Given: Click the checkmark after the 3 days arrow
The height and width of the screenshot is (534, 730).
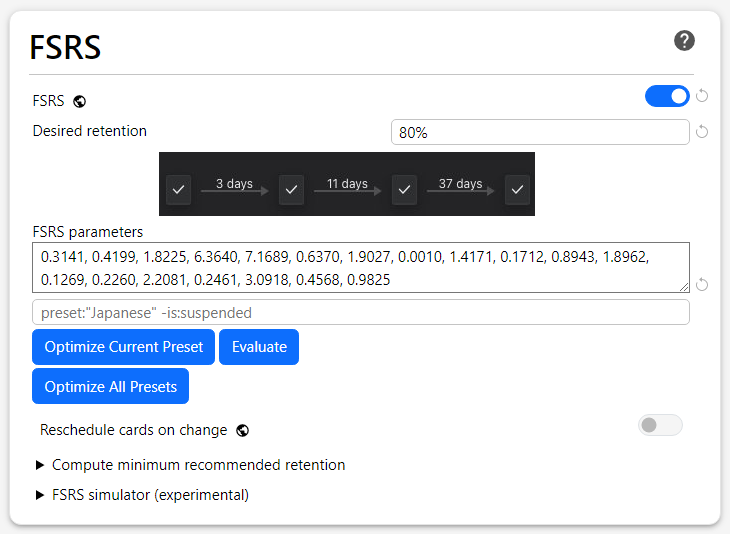Looking at the screenshot, I should (x=291, y=189).
